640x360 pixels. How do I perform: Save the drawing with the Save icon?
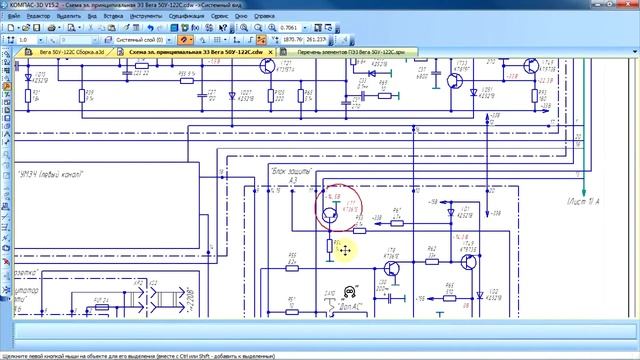coord(36,28)
